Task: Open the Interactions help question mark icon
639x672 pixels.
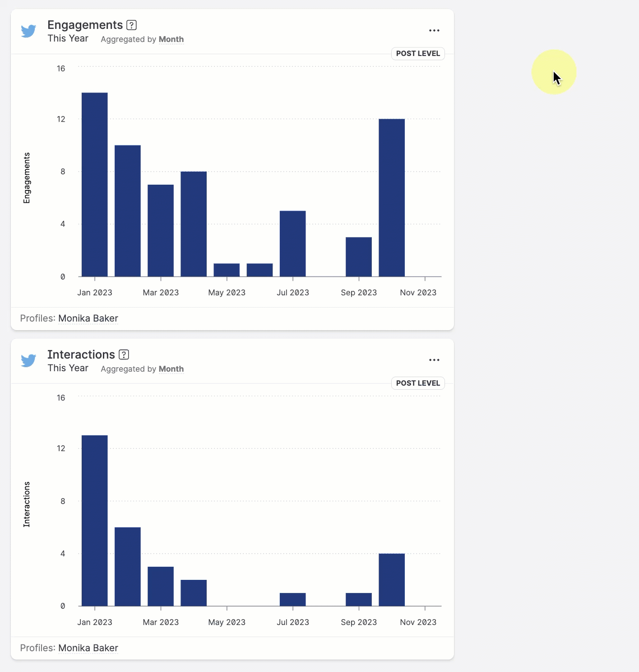Action: (x=124, y=355)
